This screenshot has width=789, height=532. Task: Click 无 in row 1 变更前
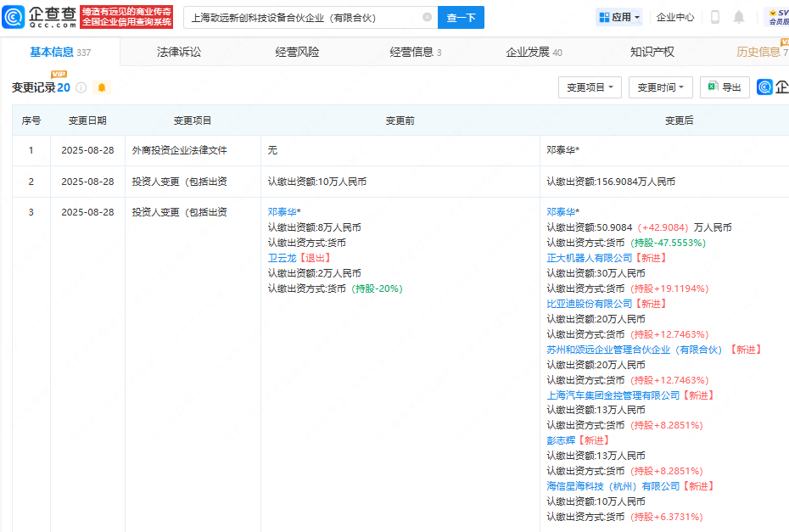click(272, 150)
